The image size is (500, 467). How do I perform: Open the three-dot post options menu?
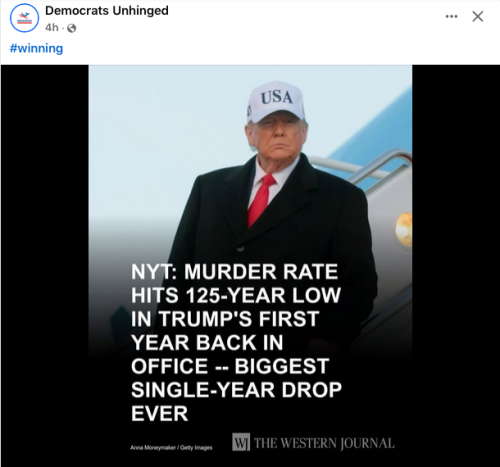coord(451,16)
